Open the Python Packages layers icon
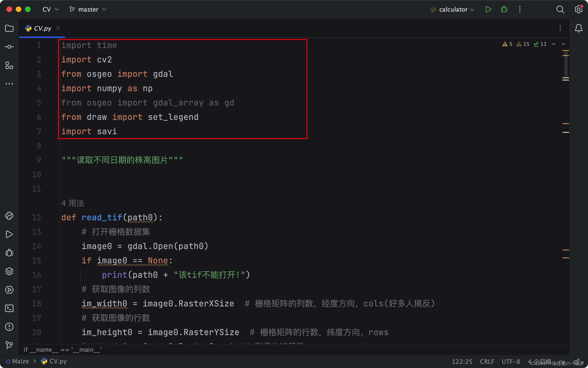588x368 pixels. (x=9, y=271)
